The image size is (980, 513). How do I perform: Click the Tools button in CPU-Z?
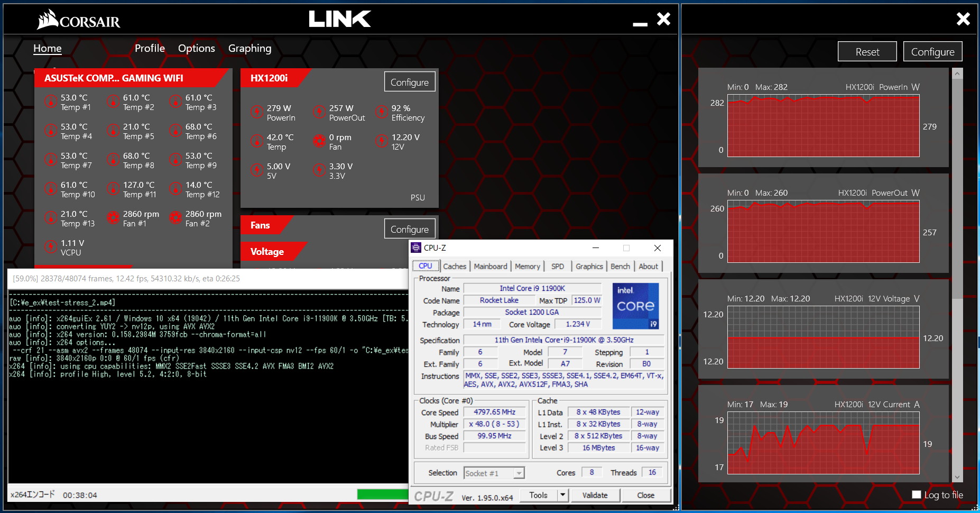pos(539,495)
